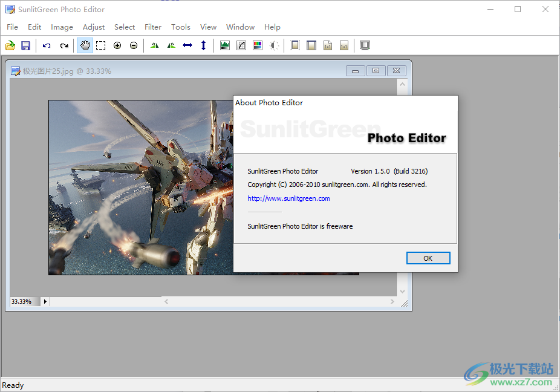Undo the last action
Screen dimensions: 560x392
coord(47,45)
